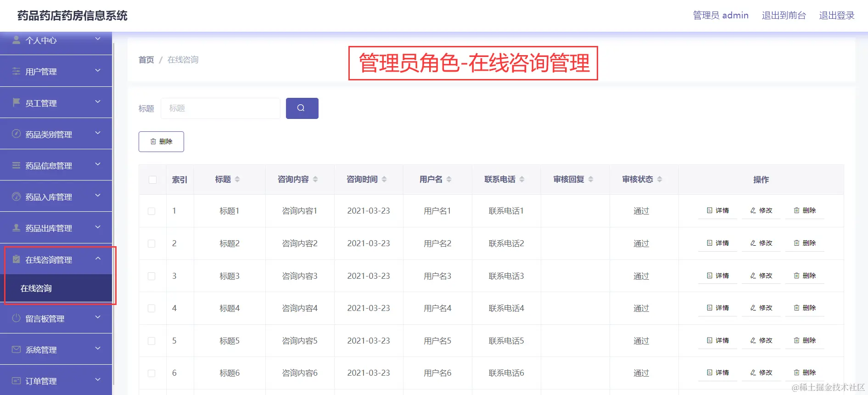Viewport: 868px width, 395px height.
Task: Click the 退出到前台 link
Action: pos(784,16)
